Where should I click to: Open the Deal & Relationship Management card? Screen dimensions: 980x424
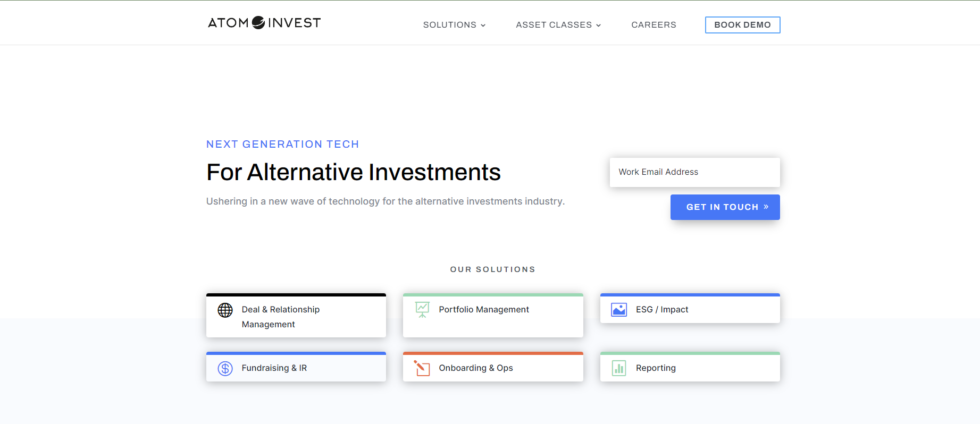coord(296,316)
